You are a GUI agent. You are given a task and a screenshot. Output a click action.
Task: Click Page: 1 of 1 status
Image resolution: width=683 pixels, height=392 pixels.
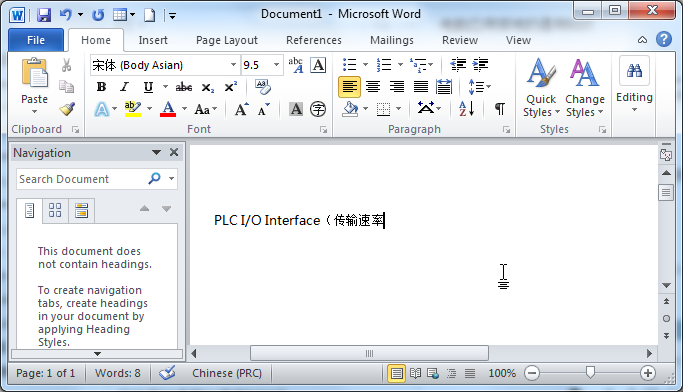[45, 373]
